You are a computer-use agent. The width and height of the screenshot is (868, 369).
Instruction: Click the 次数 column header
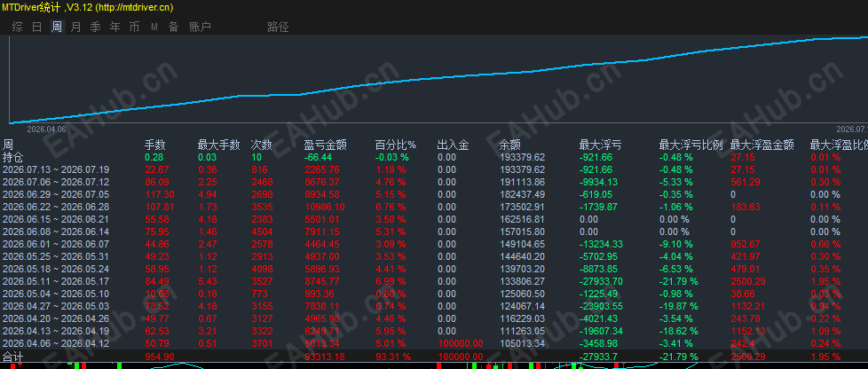(261, 145)
